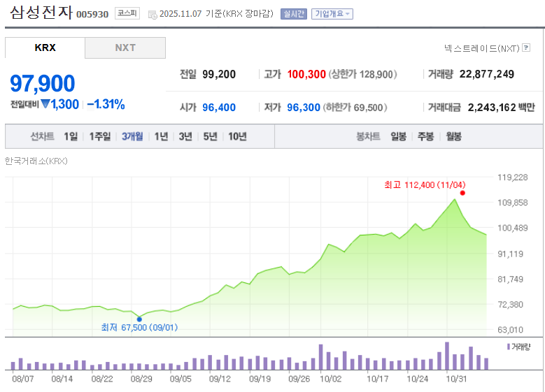Click the y-axis value 119,228

pos(513,177)
